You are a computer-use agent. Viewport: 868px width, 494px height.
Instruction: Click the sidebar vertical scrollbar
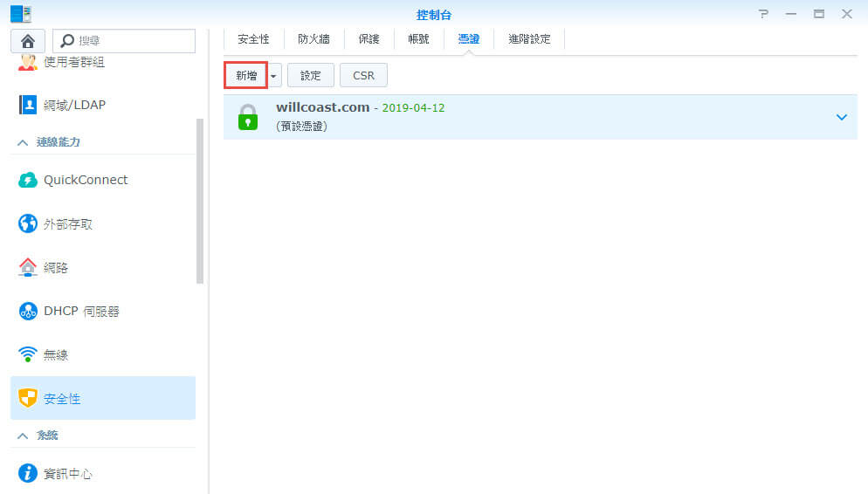tap(200, 201)
